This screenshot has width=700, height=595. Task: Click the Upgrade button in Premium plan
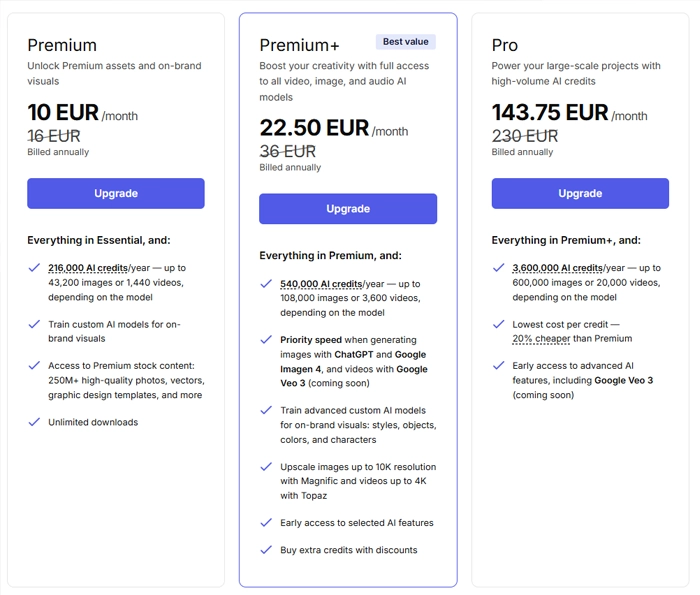116,193
